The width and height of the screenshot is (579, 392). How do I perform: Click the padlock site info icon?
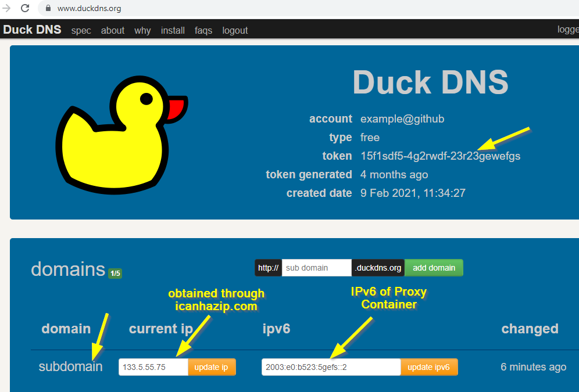tap(48, 8)
